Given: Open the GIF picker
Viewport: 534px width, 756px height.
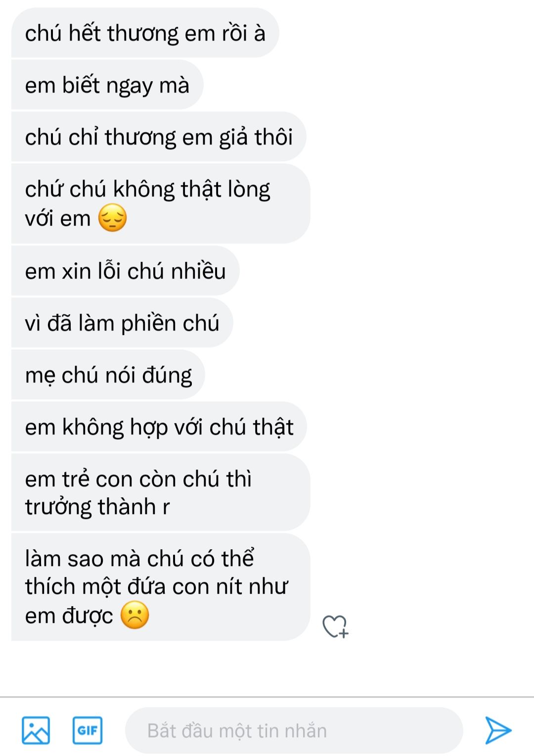Looking at the screenshot, I should point(88,730).
